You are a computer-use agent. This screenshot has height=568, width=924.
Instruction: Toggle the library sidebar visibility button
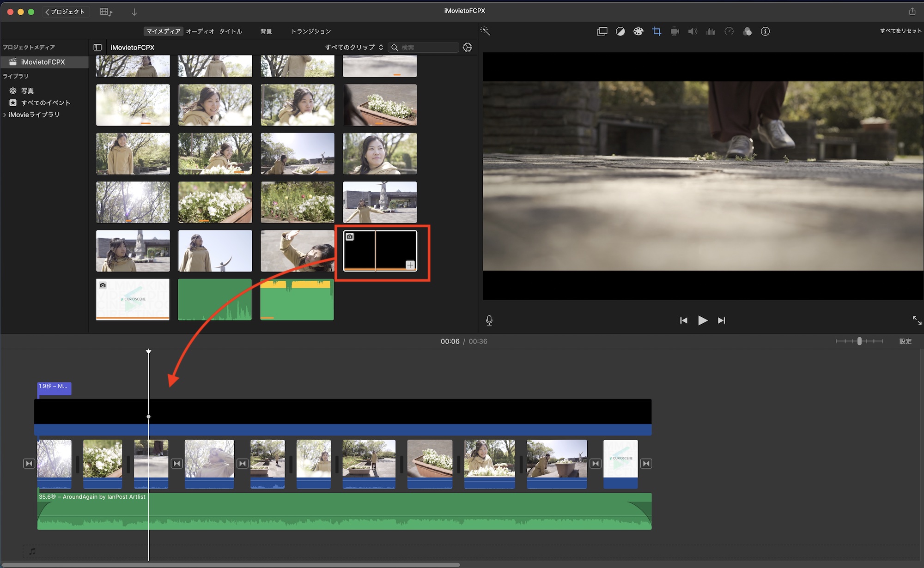point(97,47)
